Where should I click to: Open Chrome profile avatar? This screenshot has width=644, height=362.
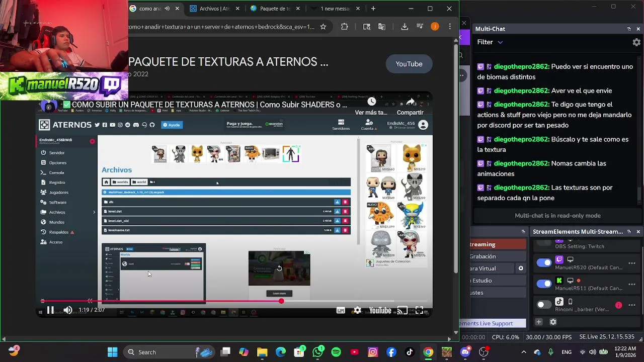pos(435,27)
